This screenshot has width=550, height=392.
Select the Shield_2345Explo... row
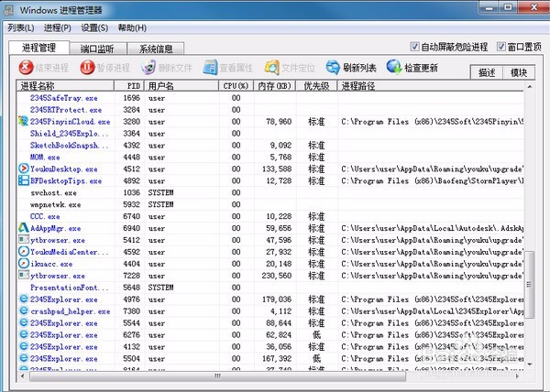(x=270, y=133)
